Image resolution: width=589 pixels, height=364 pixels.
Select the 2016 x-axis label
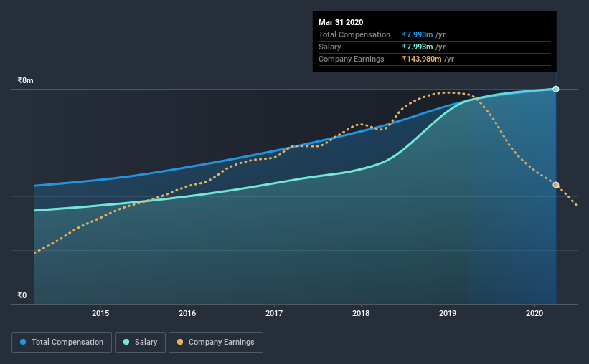(187, 313)
